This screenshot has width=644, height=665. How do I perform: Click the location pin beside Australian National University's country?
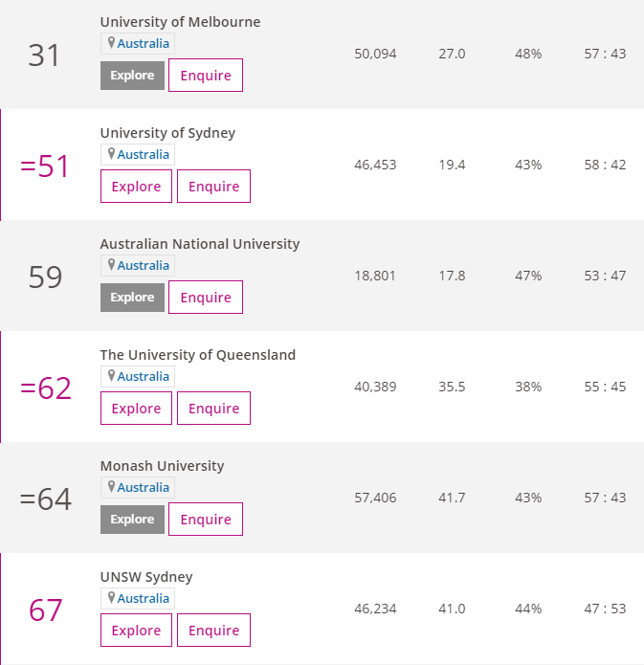(x=111, y=265)
